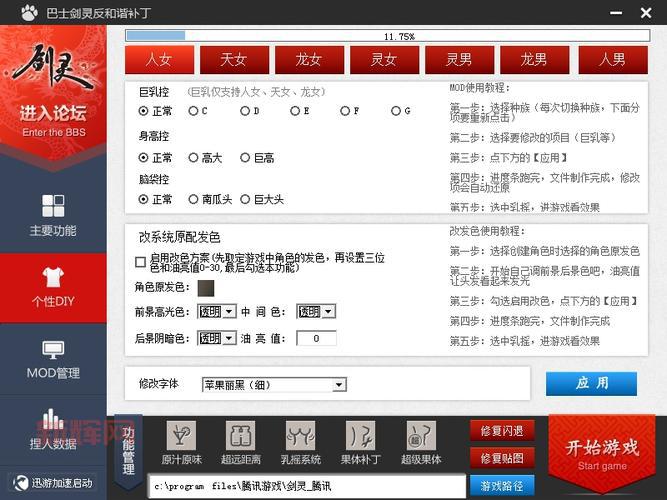Switch to 龙男 race tab
This screenshot has width=667, height=500.
pyautogui.click(x=535, y=59)
